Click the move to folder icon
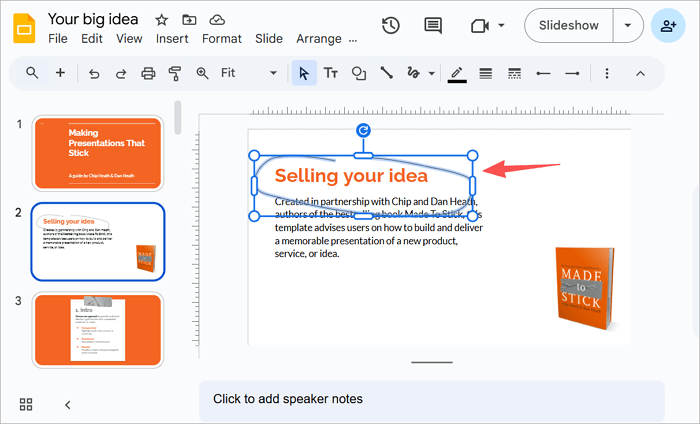The height and width of the screenshot is (424, 700). tap(189, 20)
